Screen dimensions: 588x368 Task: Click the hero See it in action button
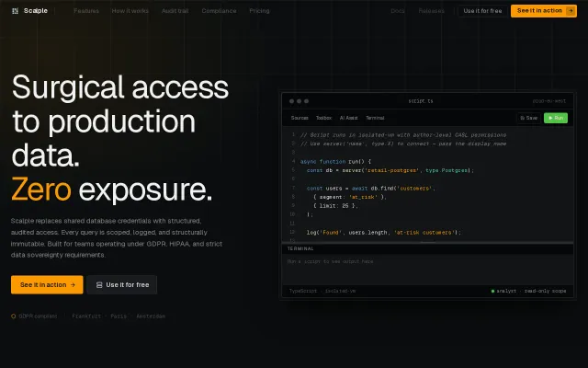[47, 284]
